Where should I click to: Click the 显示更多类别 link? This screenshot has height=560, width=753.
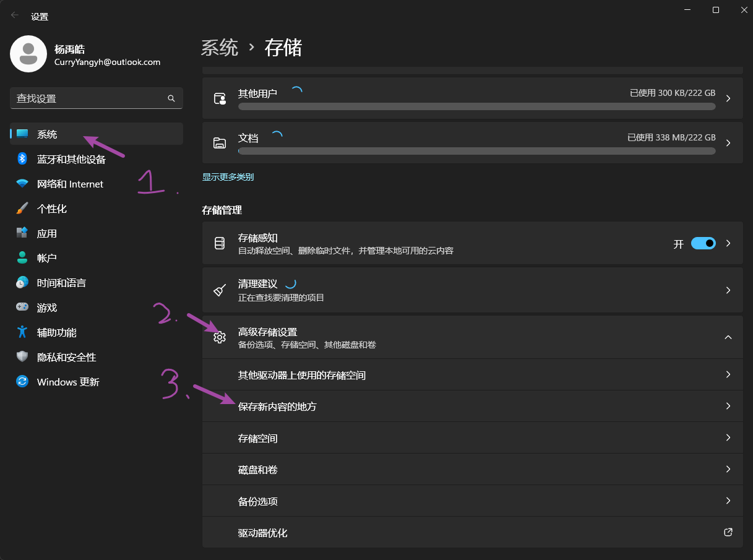228,177
